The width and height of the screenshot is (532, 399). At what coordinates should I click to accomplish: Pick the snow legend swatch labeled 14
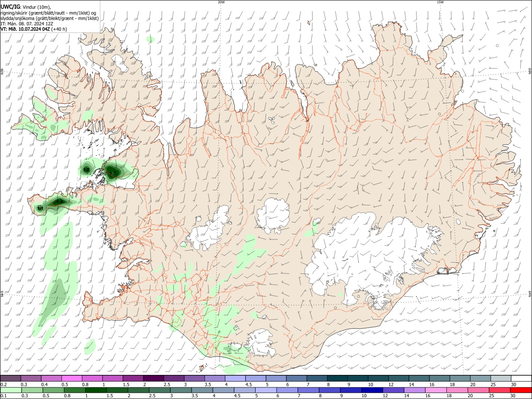point(418,378)
